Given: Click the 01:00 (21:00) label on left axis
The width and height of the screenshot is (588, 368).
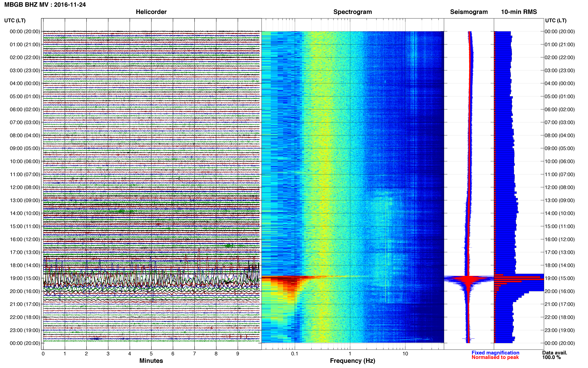Looking at the screenshot, I should click(x=25, y=45).
